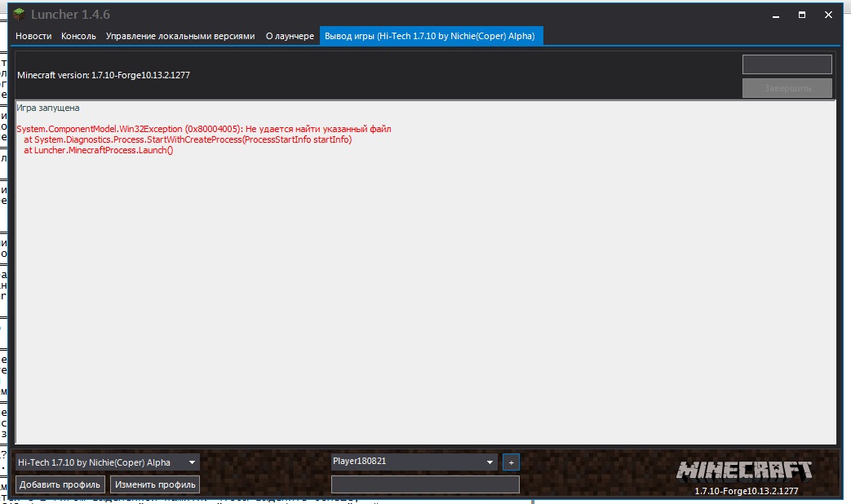The width and height of the screenshot is (851, 504).
Task: Click the Luncher grass block icon
Action: [19, 15]
